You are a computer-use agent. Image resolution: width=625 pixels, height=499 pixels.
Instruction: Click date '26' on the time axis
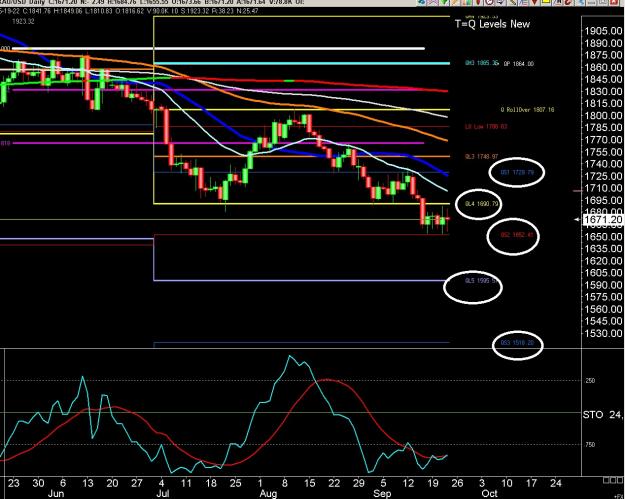457,483
